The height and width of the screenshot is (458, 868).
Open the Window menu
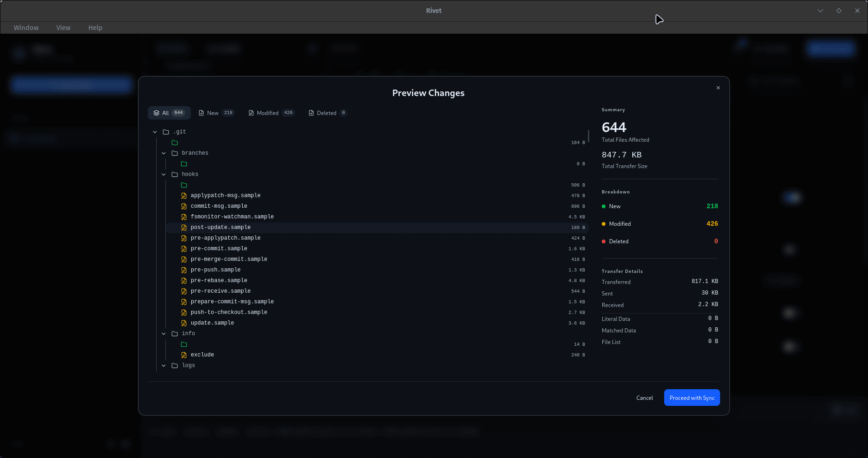coord(26,28)
